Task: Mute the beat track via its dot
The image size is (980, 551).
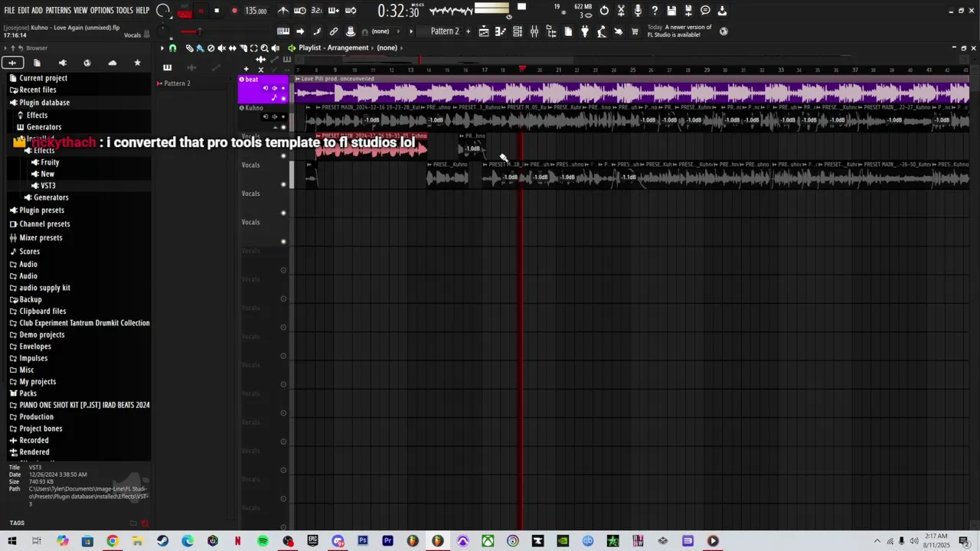Action: (283, 99)
